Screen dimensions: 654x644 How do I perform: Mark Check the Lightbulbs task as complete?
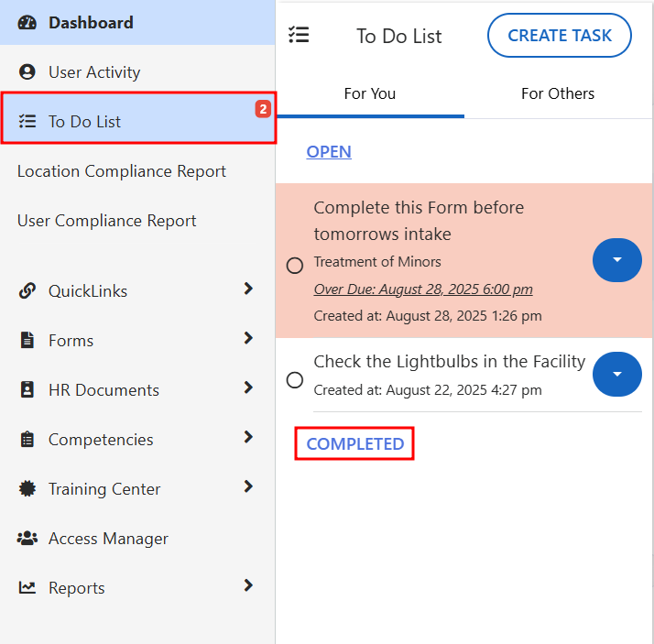click(x=295, y=379)
